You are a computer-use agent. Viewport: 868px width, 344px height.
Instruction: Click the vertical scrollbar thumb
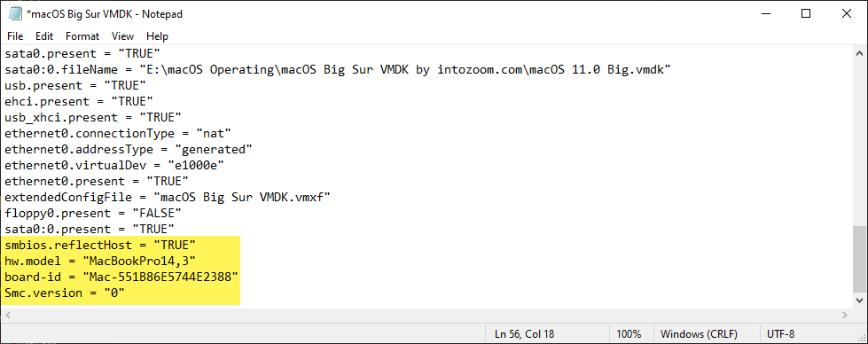[x=860, y=258]
